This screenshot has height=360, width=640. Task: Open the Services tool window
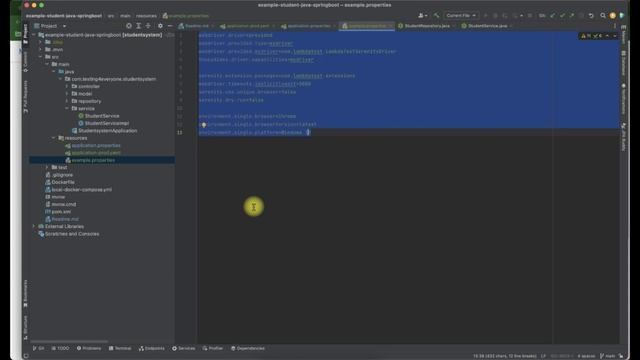click(x=184, y=349)
